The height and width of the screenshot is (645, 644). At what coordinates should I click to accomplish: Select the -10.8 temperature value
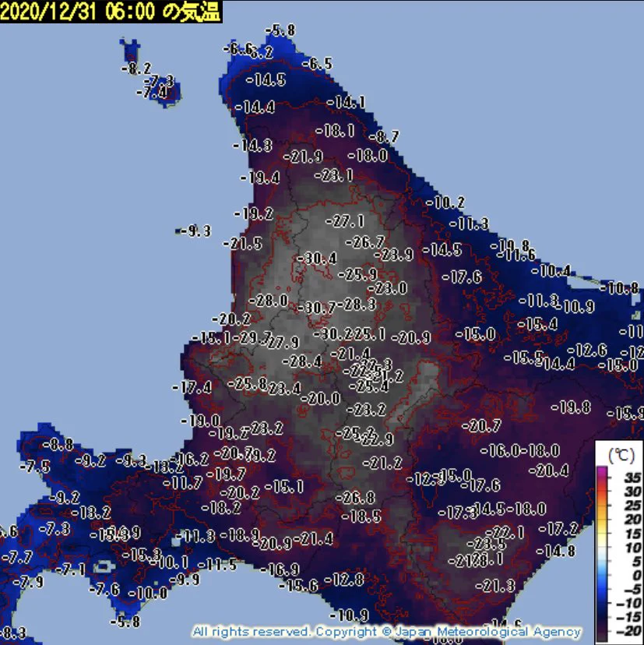(x=619, y=288)
